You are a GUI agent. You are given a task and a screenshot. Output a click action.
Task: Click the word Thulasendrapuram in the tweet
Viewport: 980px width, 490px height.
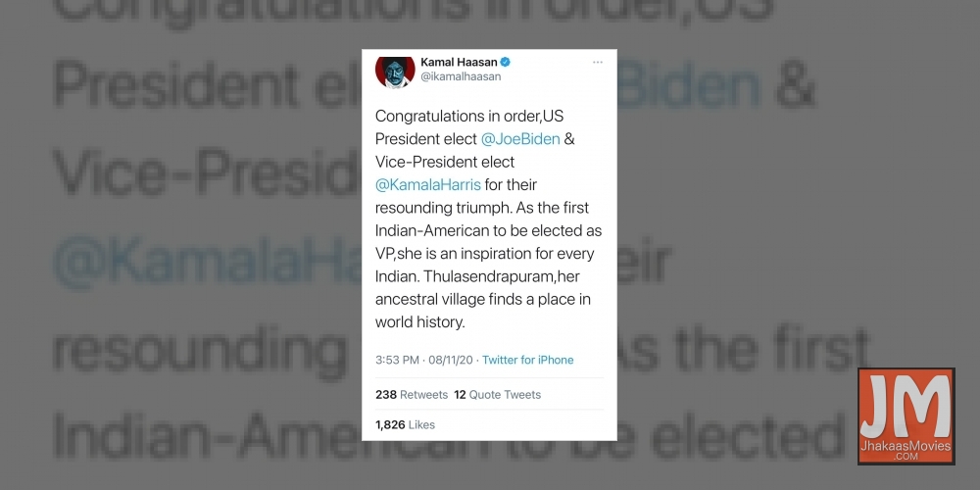tap(474, 275)
